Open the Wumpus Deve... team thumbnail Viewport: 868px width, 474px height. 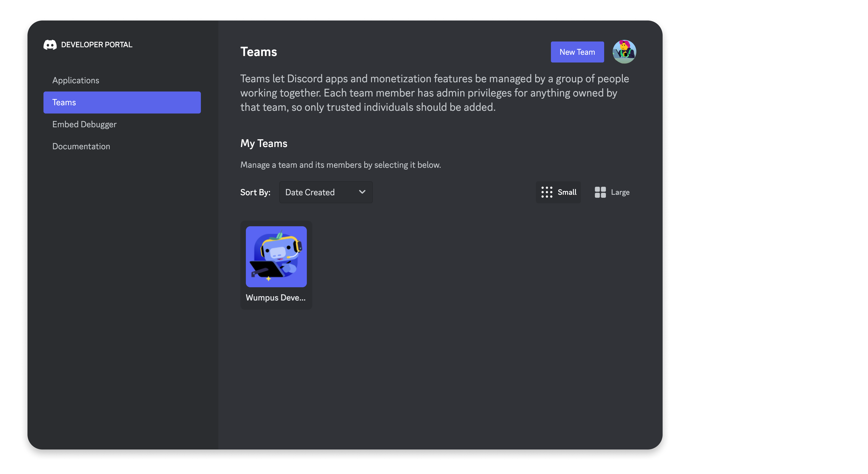point(276,256)
